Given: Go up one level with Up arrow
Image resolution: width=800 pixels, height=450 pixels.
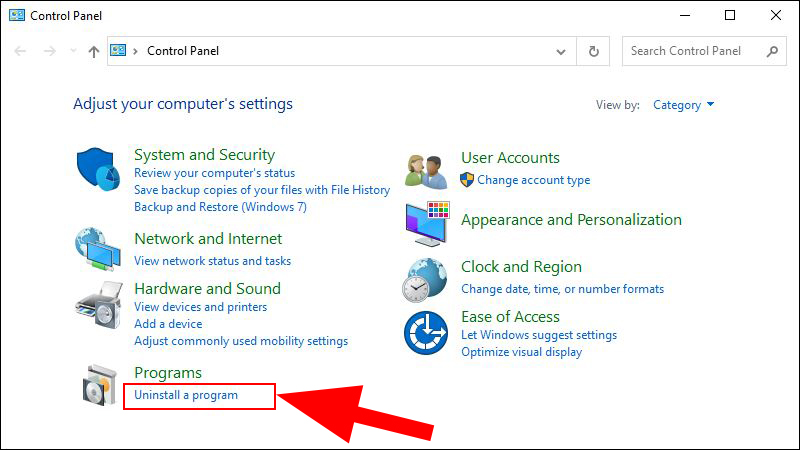Looking at the screenshot, I should (x=93, y=51).
